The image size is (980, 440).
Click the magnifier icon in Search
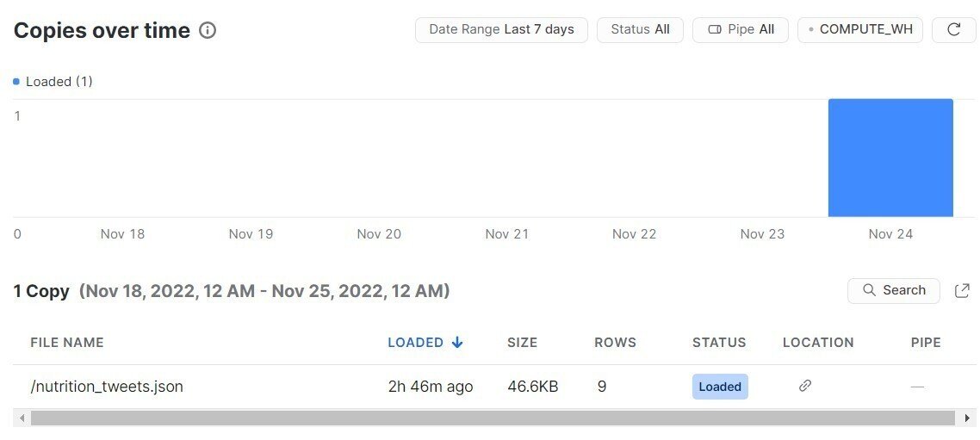pos(869,290)
